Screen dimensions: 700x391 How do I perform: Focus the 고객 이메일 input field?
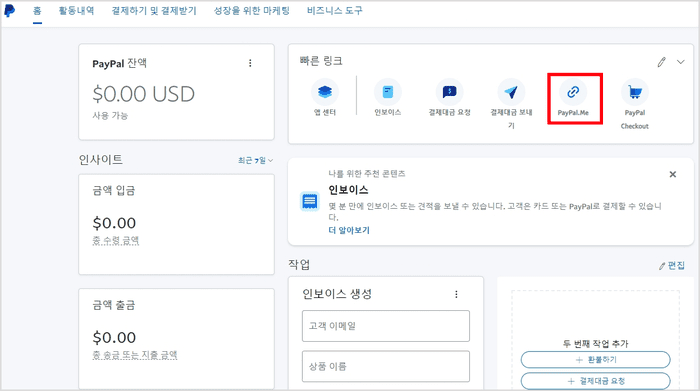pyautogui.click(x=386, y=326)
